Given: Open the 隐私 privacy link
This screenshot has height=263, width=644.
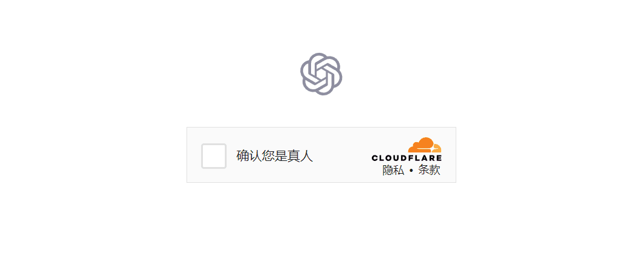Looking at the screenshot, I should (393, 170).
